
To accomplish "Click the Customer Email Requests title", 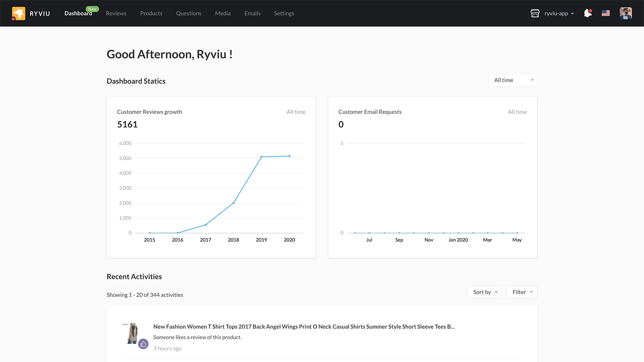I will 370,112.
